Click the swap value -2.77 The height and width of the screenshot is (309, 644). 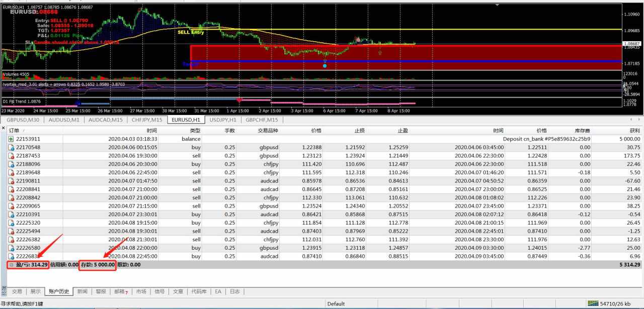584,248
